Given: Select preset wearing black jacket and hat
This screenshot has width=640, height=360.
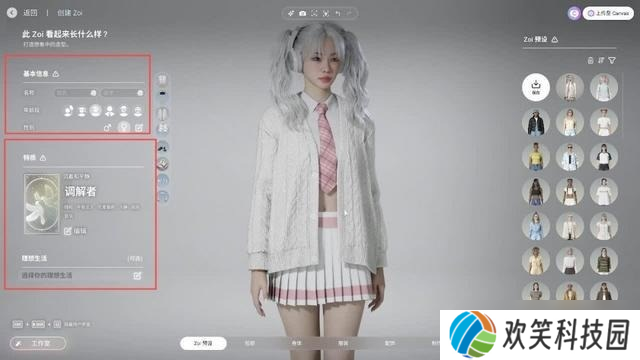Looking at the screenshot, I should pos(536,122).
